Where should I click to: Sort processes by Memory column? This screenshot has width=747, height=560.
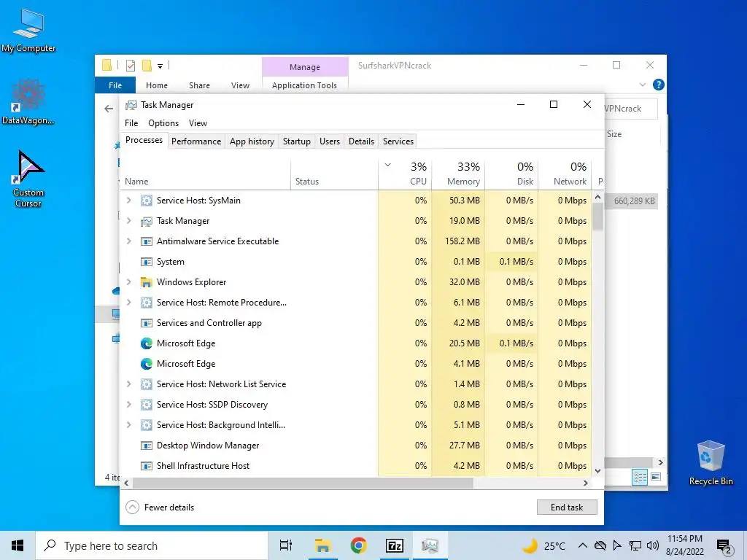click(458, 174)
